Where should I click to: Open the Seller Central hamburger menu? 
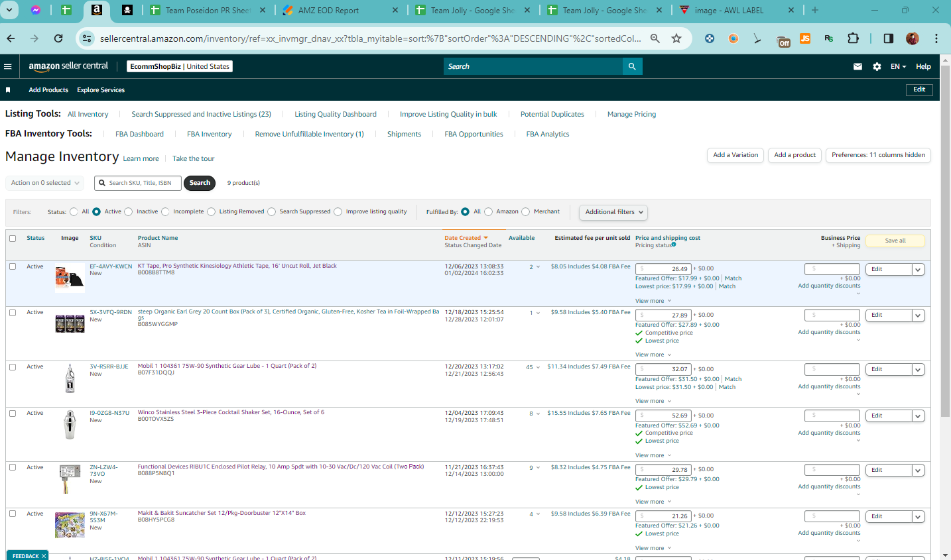pyautogui.click(x=8, y=66)
